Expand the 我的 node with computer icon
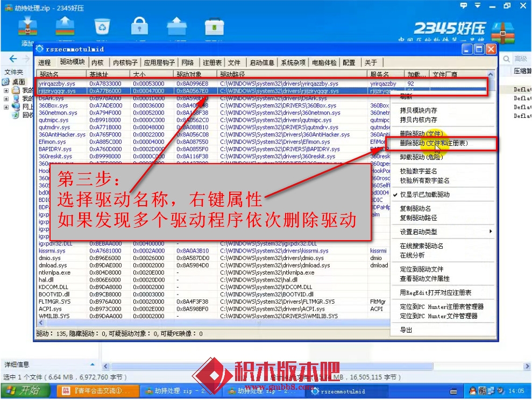 6,99
